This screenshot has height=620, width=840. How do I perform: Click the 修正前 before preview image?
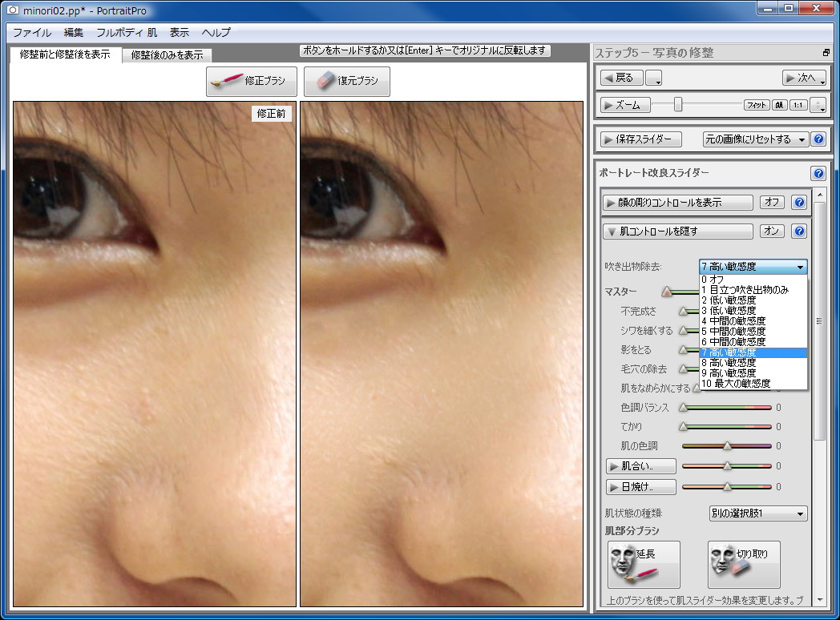pos(155,354)
